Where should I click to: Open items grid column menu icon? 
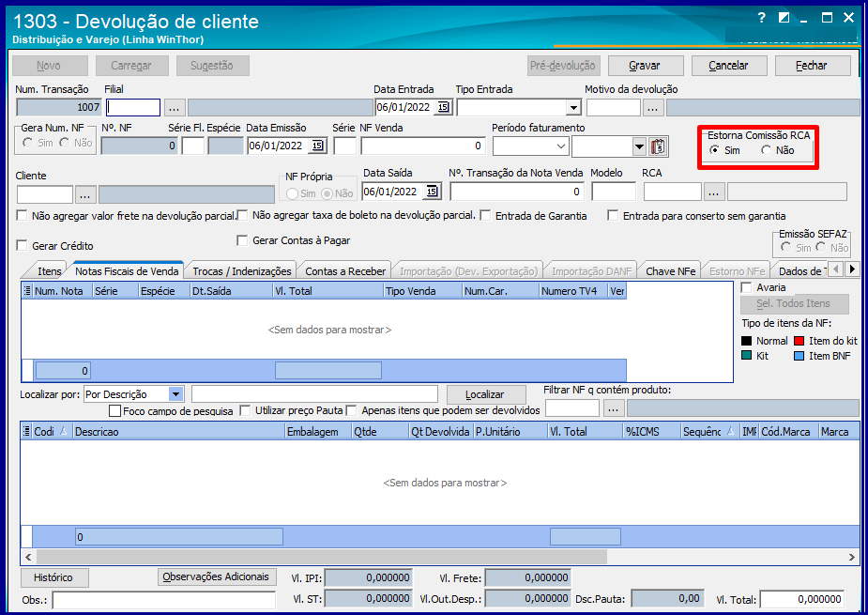26,432
